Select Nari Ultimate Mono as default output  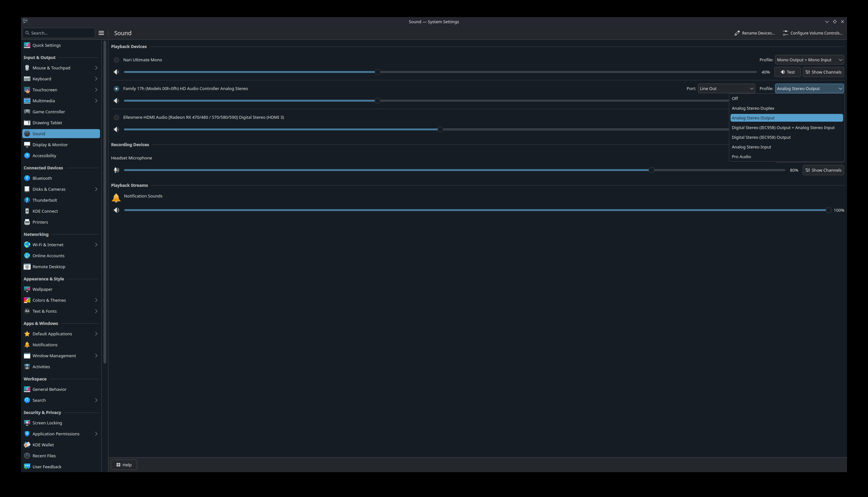(x=116, y=60)
